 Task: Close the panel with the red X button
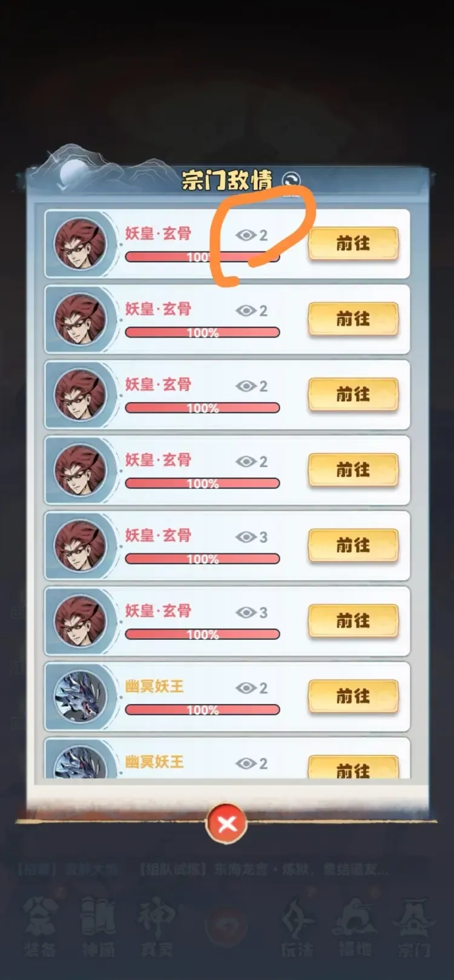227,823
